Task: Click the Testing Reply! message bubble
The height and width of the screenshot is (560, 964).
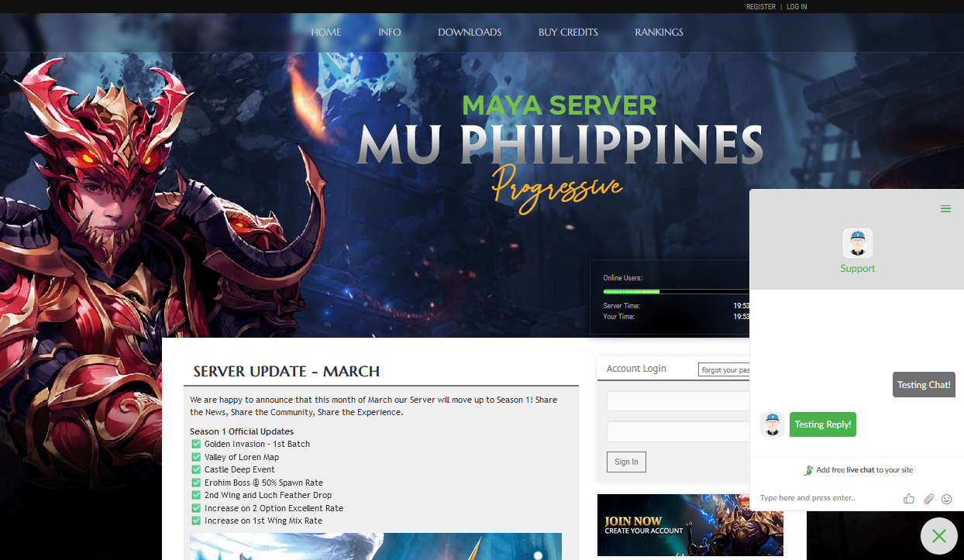Action: 823,424
